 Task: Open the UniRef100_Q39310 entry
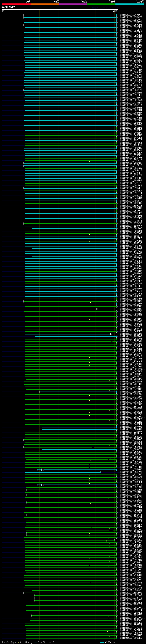click(x=131, y=85)
